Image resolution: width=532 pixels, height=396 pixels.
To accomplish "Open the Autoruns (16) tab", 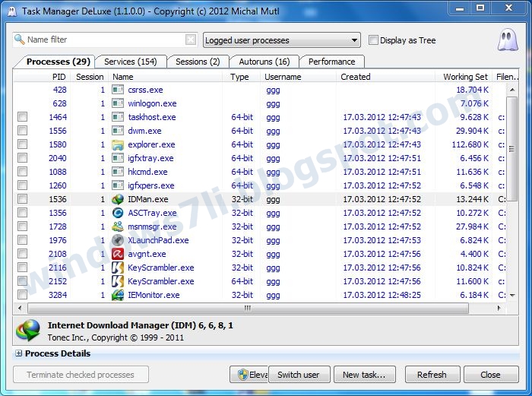I will pyautogui.click(x=264, y=62).
